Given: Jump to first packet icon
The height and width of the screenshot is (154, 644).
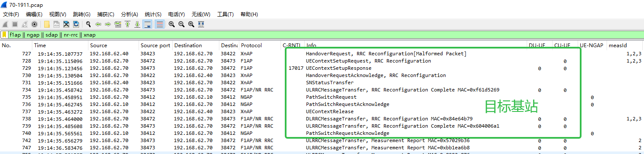Looking at the screenshot, I should (x=127, y=24).
